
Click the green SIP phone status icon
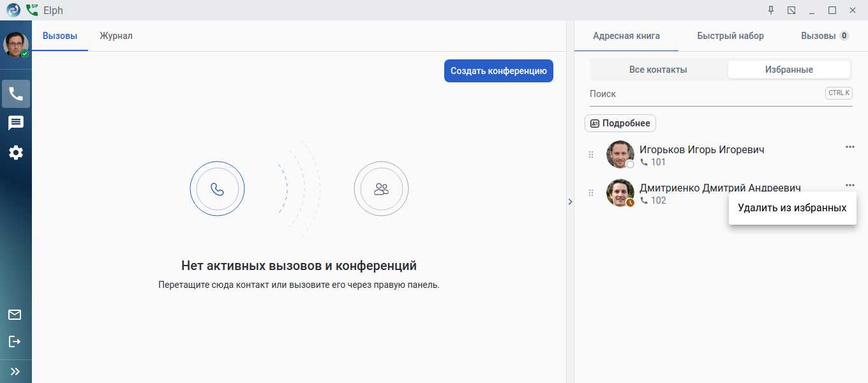[x=32, y=10]
